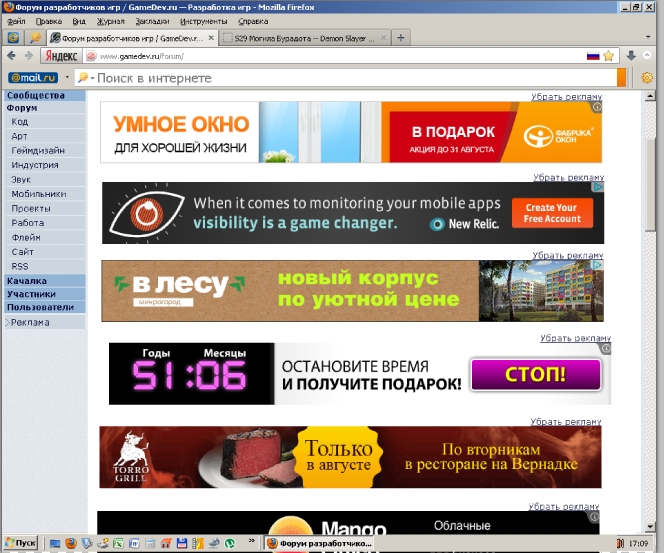Click the site identity icon beside gamedev.ru
The image size is (664, 553).
coord(90,56)
